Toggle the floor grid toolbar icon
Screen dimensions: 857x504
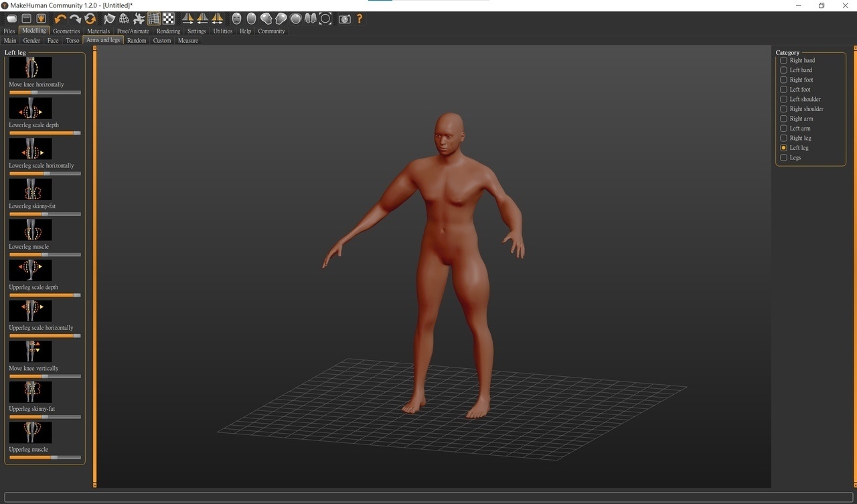coord(154,19)
